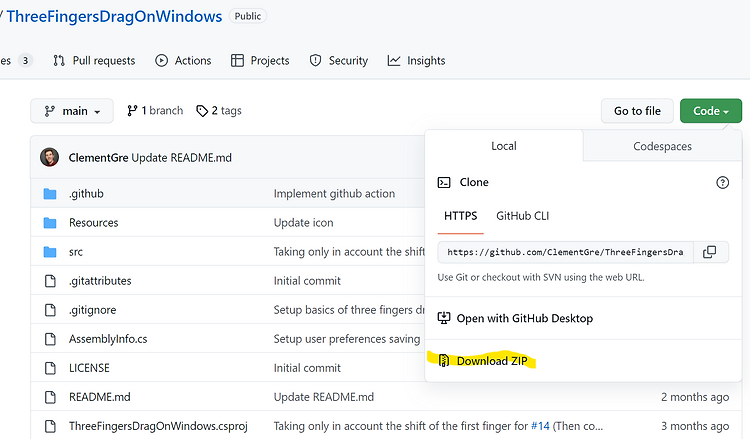Open the .gitattributes "Initial commit" message
This screenshot has width=750, height=439.
(x=307, y=281)
